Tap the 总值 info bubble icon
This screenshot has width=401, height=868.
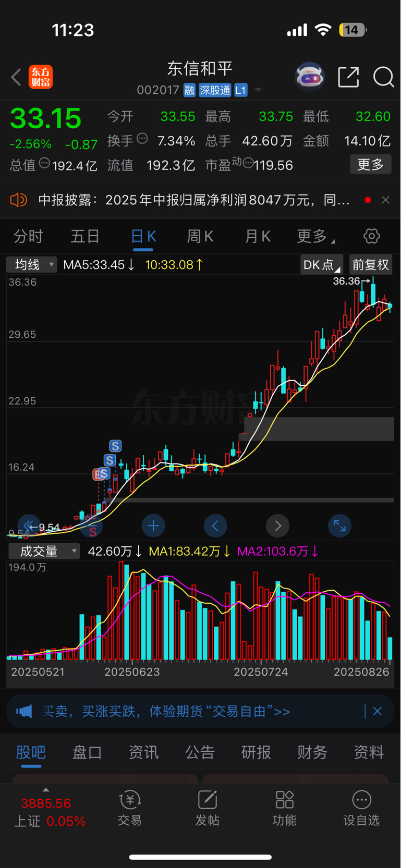coord(44,163)
